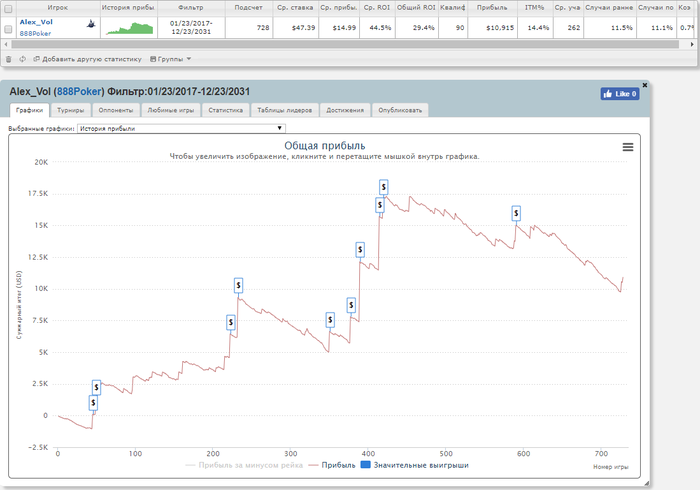The image size is (700, 490).
Task: Click the $ marker near 17.5K peak
Action: pyautogui.click(x=383, y=187)
